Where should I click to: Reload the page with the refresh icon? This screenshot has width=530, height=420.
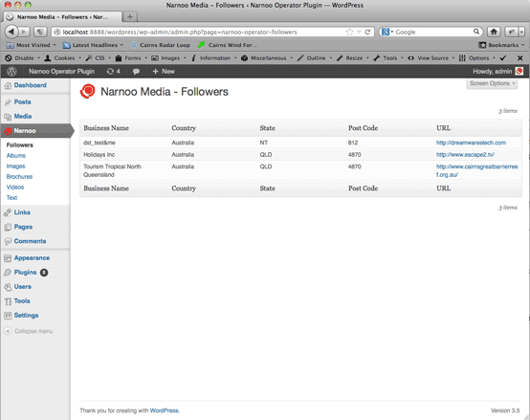click(367, 32)
